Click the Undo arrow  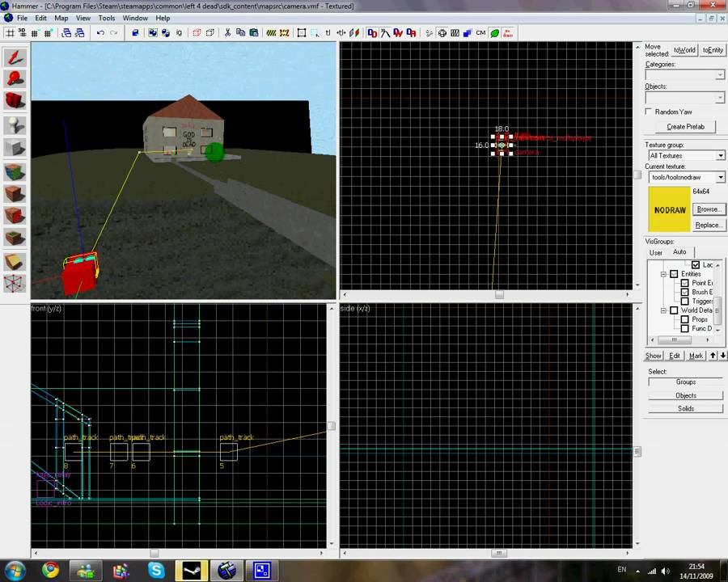pos(100,32)
